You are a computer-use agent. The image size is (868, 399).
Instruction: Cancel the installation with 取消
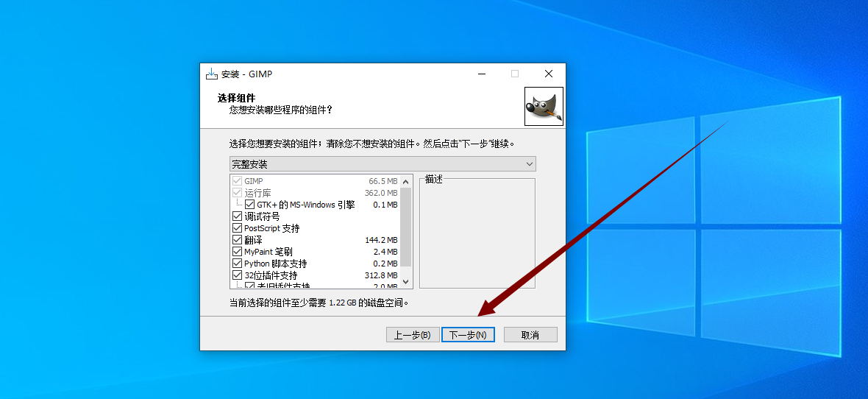(x=530, y=335)
